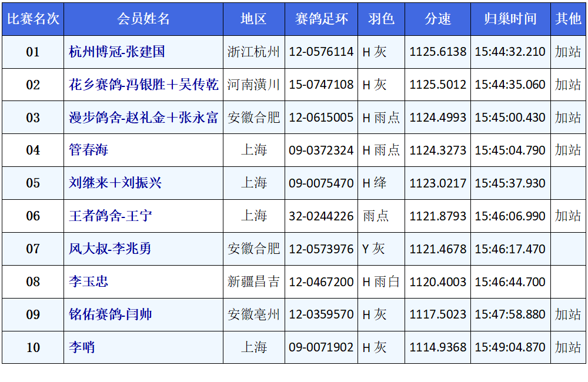
Task: Click the speed value 1123.0217
Action: (437, 183)
